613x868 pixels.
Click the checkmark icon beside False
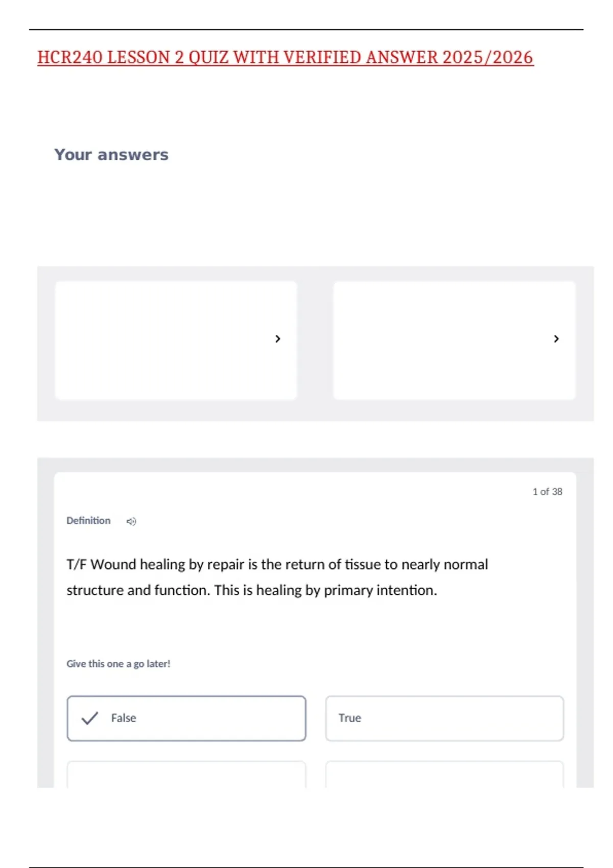[x=89, y=718]
